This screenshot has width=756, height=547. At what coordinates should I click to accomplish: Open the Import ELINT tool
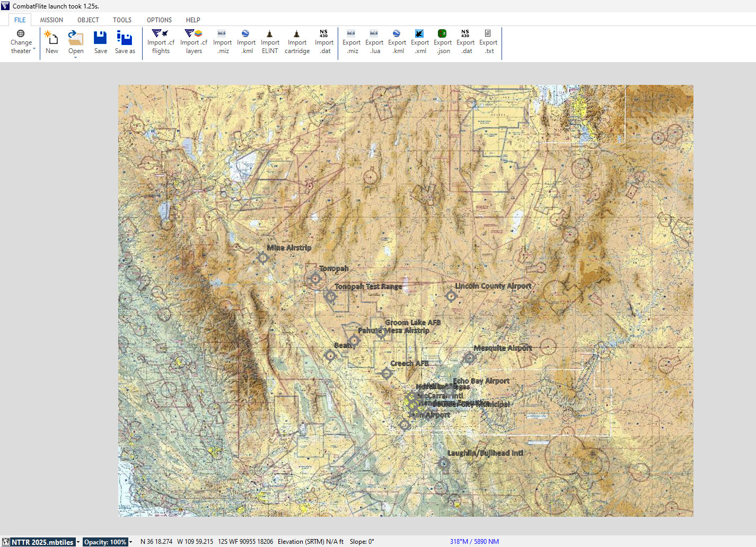pyautogui.click(x=270, y=41)
